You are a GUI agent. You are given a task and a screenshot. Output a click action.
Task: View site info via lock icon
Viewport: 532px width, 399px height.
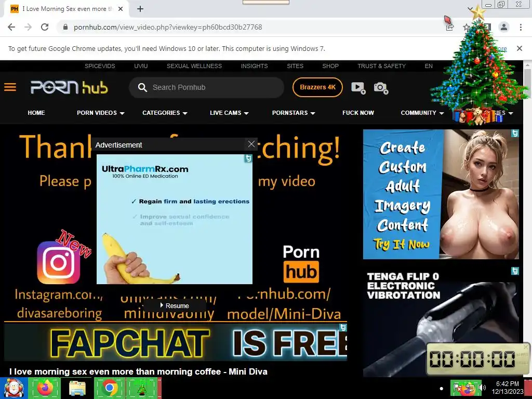point(65,27)
